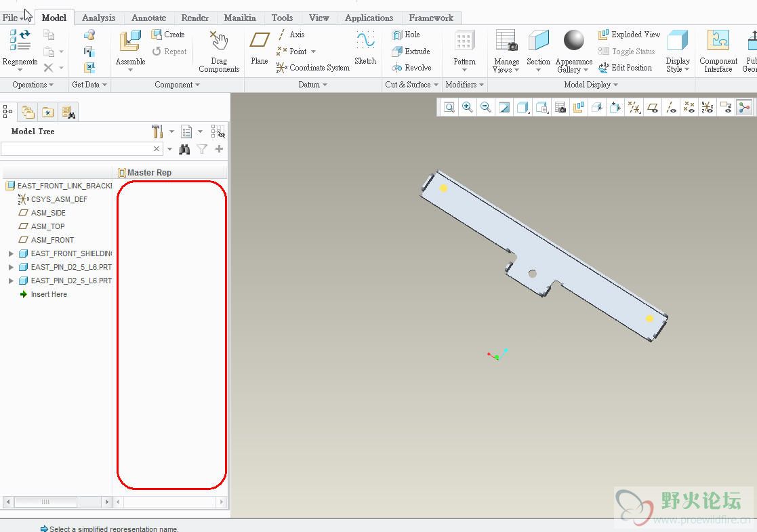Click the Model Tree filter funnel icon
Image resolution: width=757 pixels, height=532 pixels.
[x=202, y=149]
